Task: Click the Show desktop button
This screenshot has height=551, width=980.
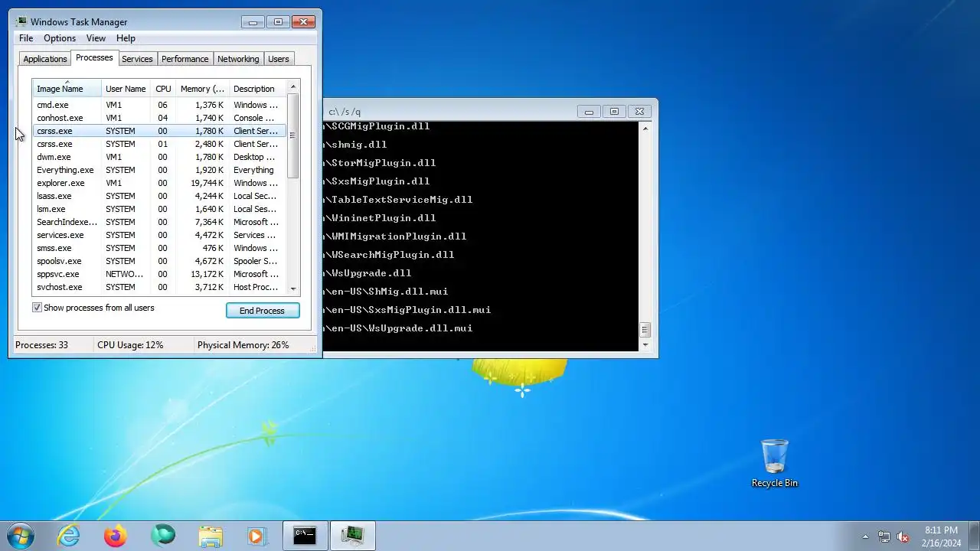Action: tap(975, 536)
